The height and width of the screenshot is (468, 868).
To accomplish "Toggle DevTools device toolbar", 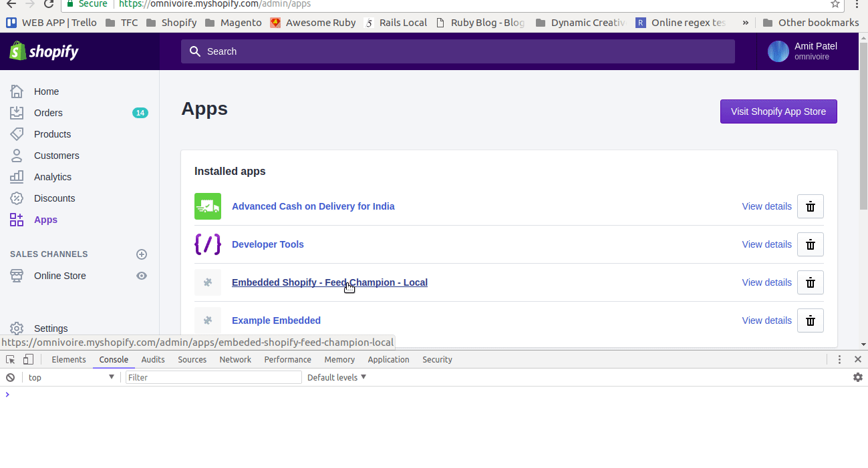I will click(28, 359).
